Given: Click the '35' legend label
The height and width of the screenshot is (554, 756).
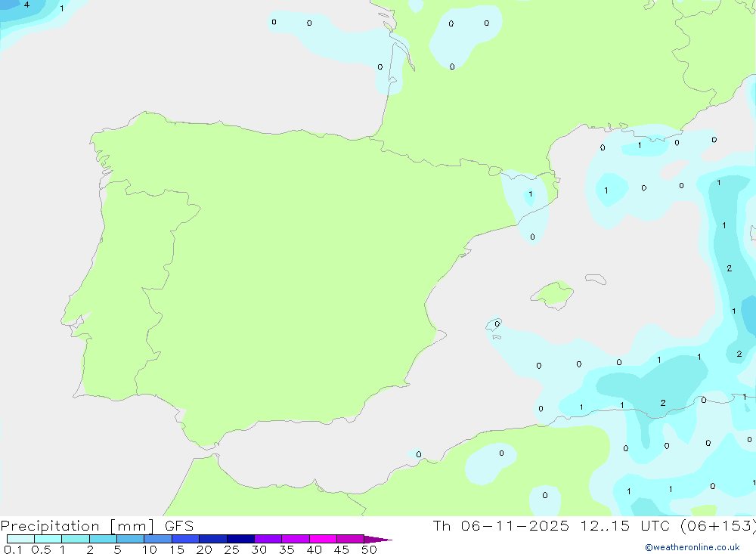Looking at the screenshot, I should 287,549.
